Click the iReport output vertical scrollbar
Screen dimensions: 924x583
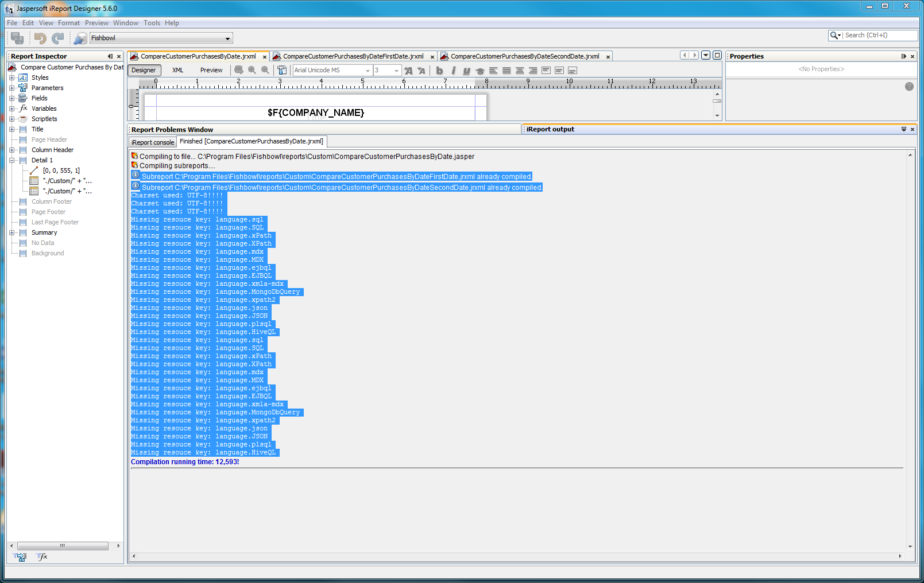tap(910, 351)
